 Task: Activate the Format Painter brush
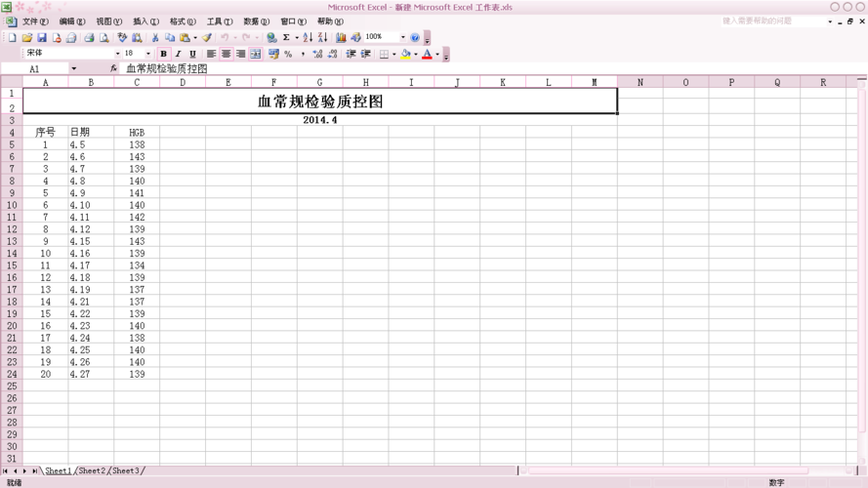(206, 38)
